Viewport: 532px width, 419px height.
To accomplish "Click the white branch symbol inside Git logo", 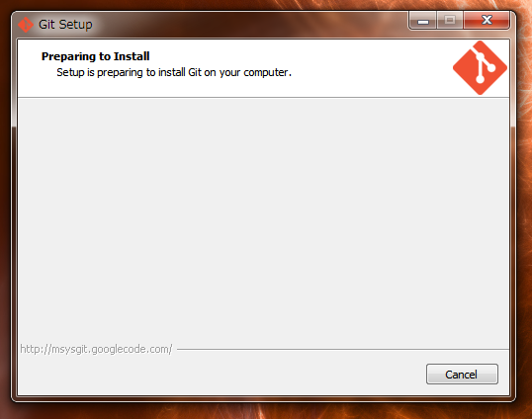I will point(483,66).
